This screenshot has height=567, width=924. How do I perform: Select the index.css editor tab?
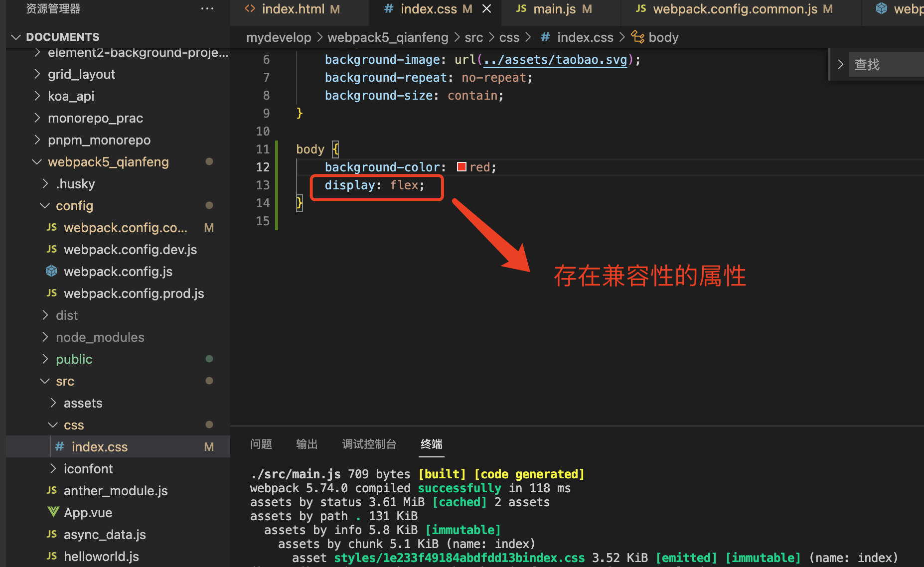click(428, 9)
